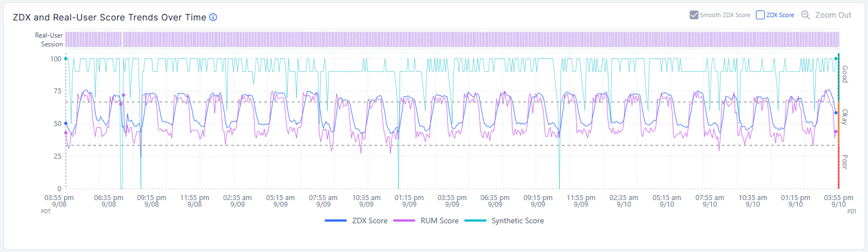Click the purple RUM Score legend line

coord(404,221)
